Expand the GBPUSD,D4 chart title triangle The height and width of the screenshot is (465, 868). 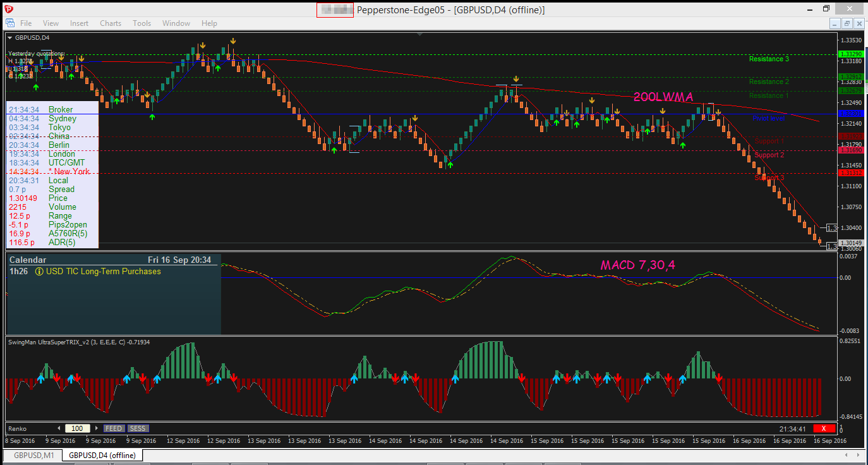[x=10, y=38]
